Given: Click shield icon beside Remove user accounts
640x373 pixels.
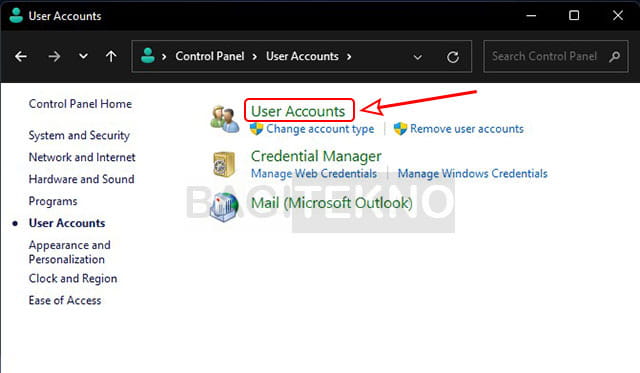Looking at the screenshot, I should pyautogui.click(x=400, y=129).
